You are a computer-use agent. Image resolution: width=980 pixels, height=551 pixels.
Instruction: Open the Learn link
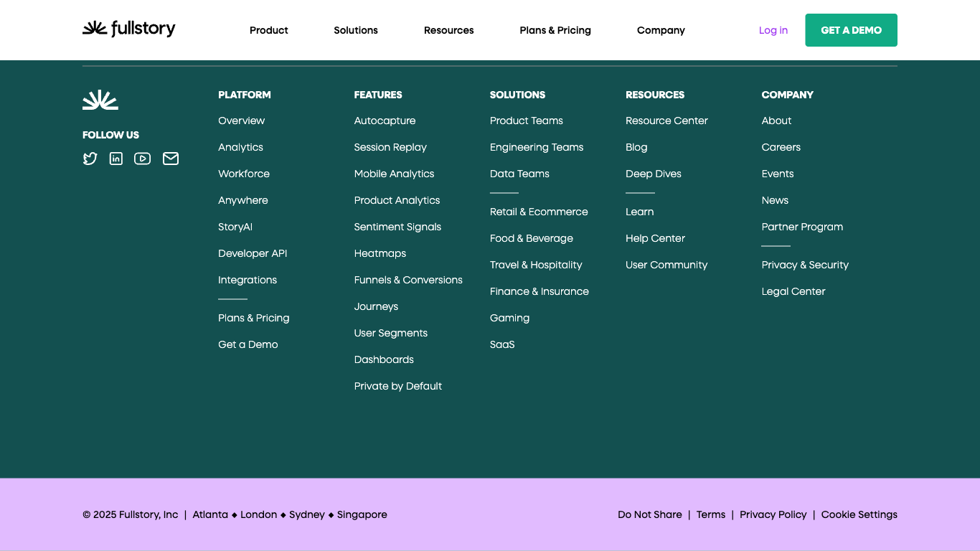(x=639, y=212)
